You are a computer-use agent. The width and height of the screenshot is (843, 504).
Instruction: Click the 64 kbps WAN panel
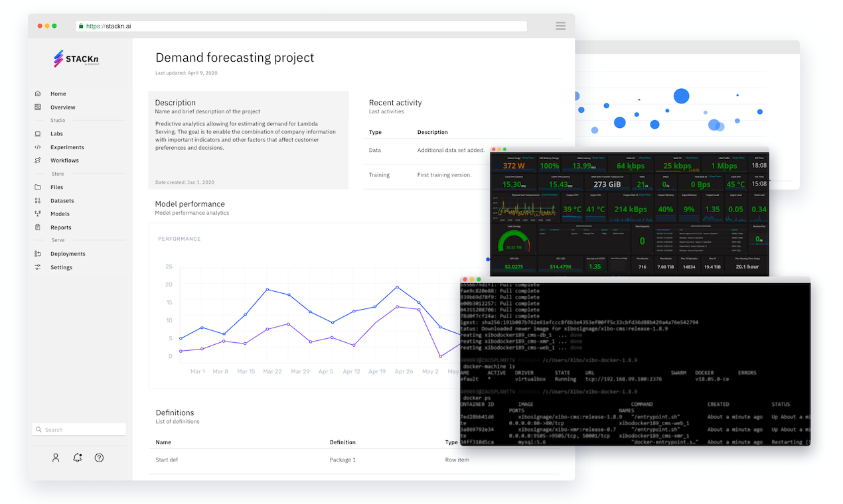click(x=630, y=163)
